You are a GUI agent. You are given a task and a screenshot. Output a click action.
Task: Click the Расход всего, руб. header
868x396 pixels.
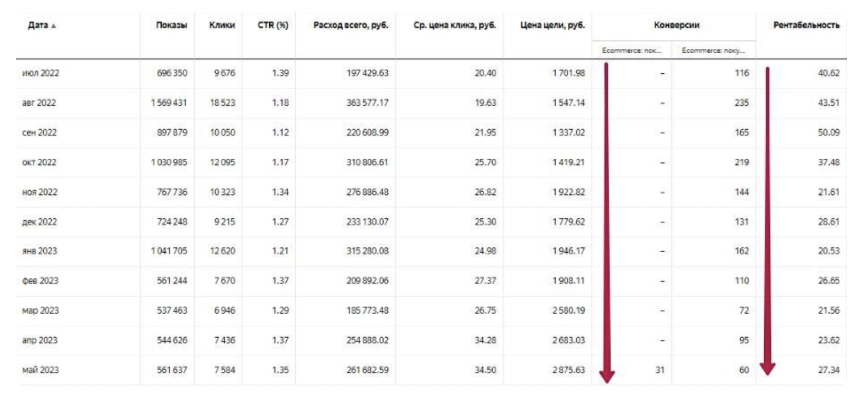(x=351, y=25)
